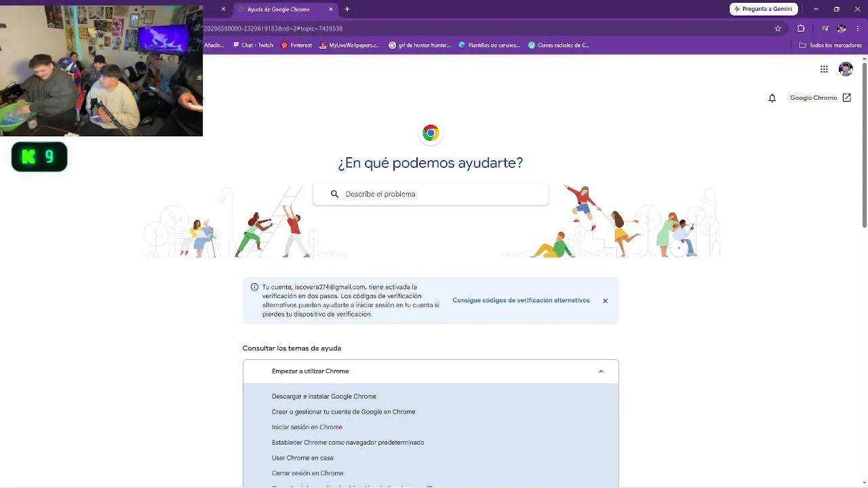
Task: Click the page vertical scrollbar thumb
Action: tap(865, 145)
